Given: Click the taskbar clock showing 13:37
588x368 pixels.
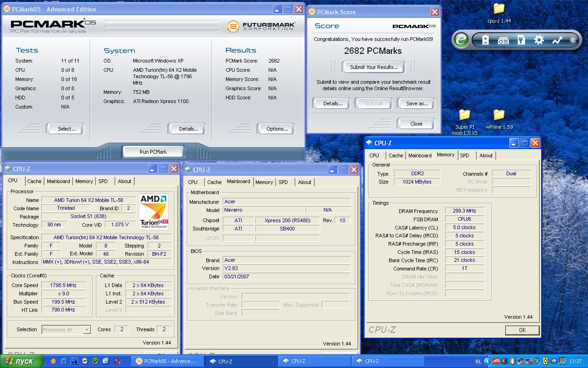Looking at the screenshot, I should point(575,361).
